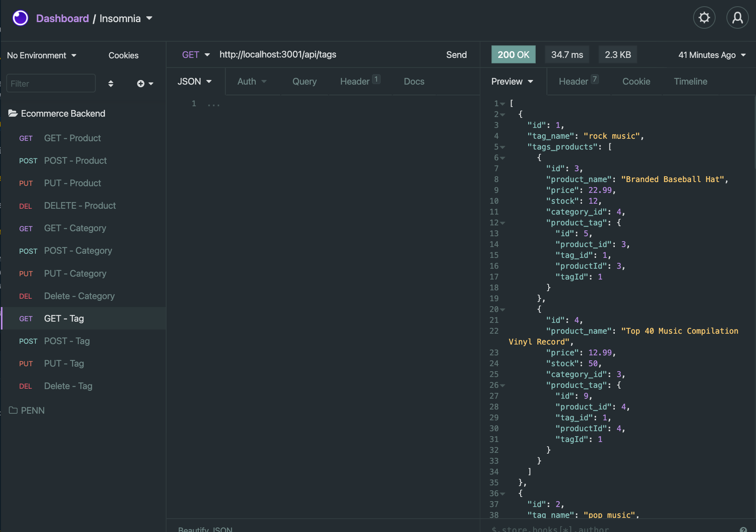Screen dimensions: 756x532
Task: Click the PENN folder icon
Action: [x=13, y=410]
